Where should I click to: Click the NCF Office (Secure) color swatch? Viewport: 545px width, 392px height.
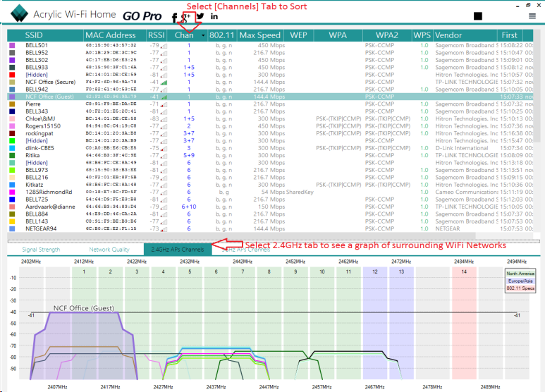pos(12,82)
